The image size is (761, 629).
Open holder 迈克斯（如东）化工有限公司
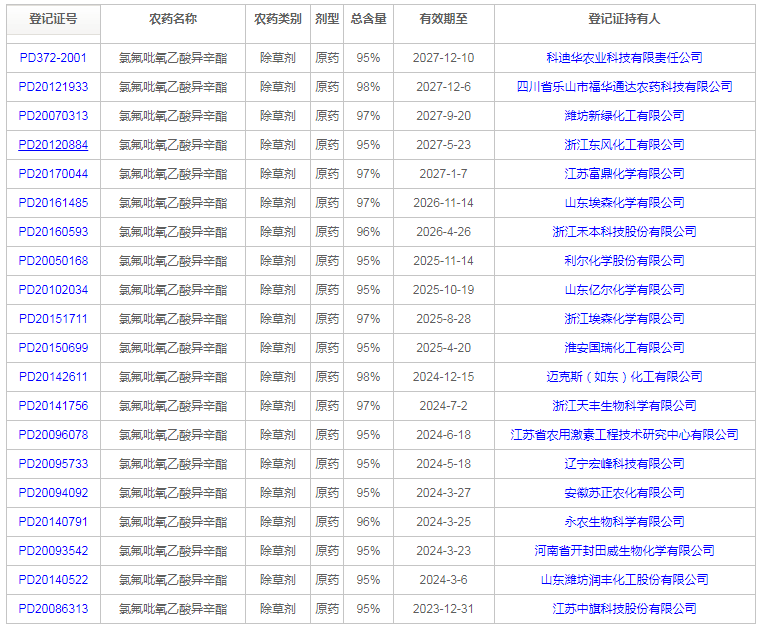(x=624, y=377)
